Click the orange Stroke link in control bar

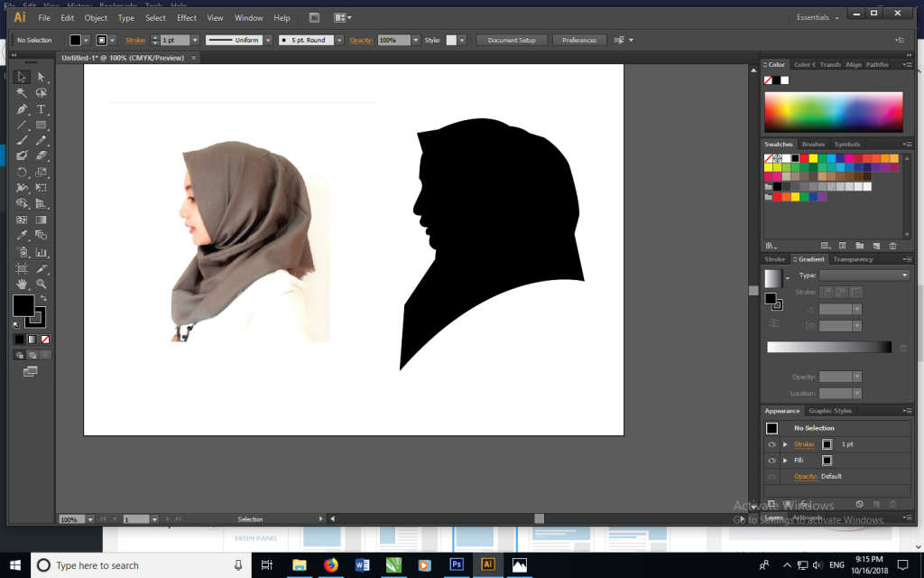click(x=135, y=40)
